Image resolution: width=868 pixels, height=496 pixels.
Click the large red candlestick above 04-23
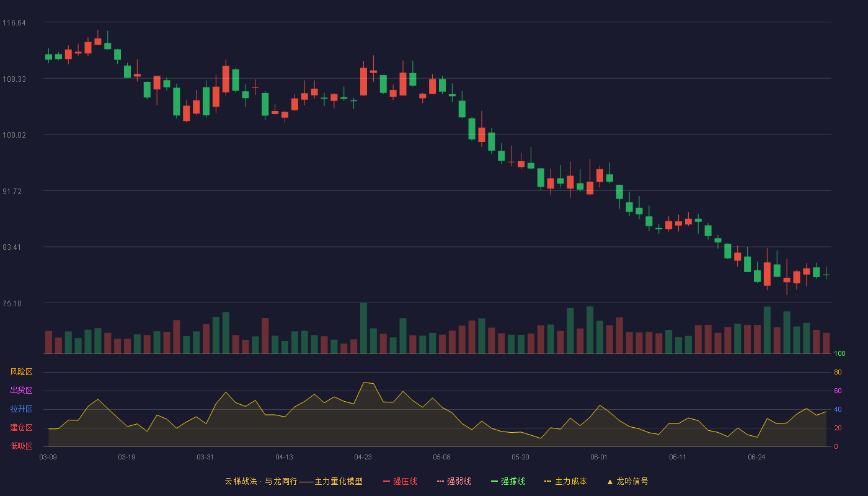(x=363, y=81)
